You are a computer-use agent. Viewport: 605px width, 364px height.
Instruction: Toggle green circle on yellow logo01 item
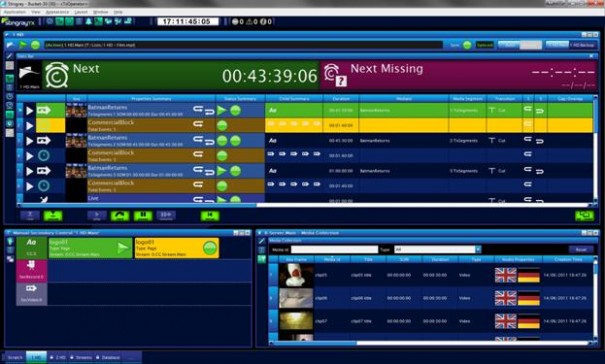point(210,248)
